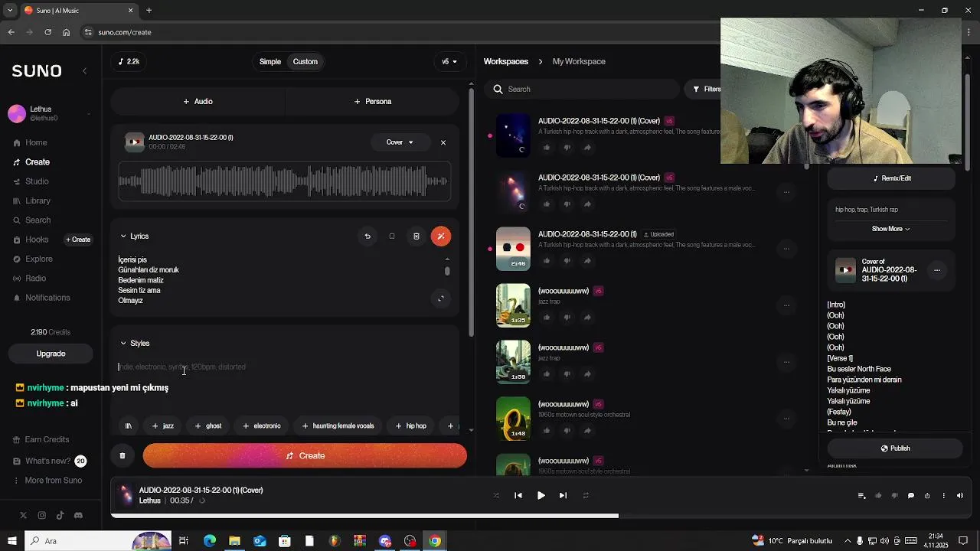
Task: Play the current track
Action: (x=541, y=496)
